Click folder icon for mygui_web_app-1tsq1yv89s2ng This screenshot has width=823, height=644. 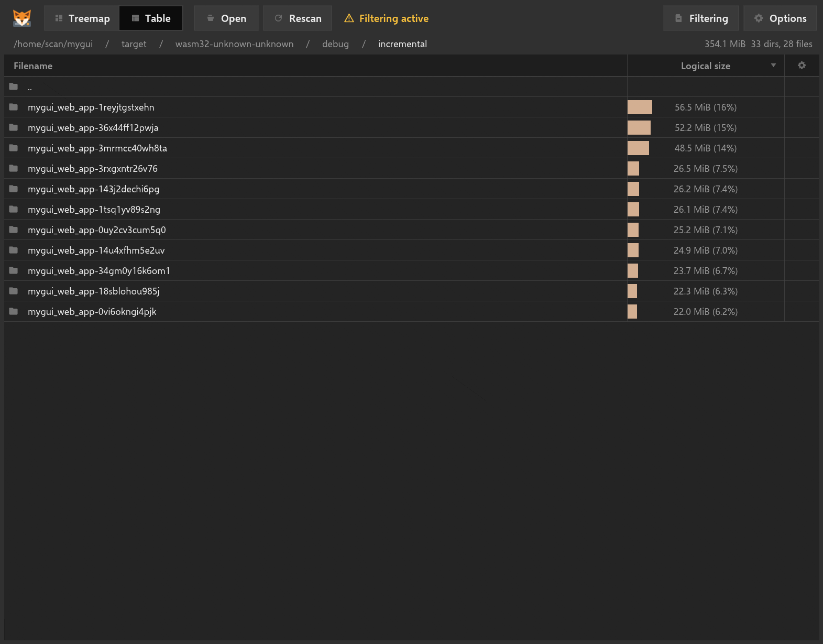14,209
